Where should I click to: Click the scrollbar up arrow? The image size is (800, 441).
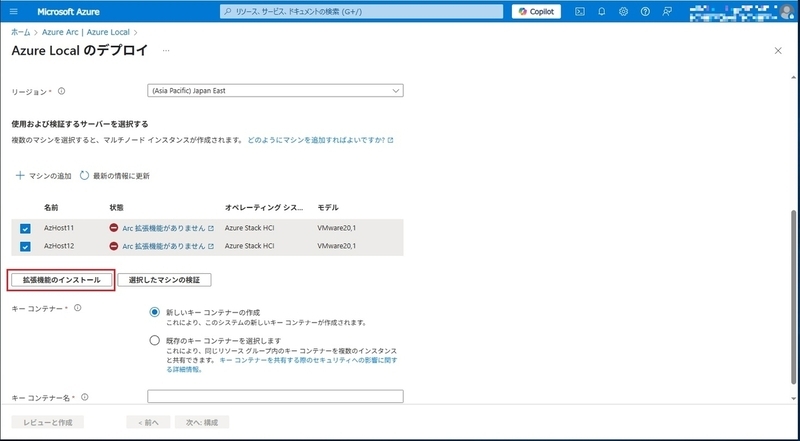click(x=793, y=78)
